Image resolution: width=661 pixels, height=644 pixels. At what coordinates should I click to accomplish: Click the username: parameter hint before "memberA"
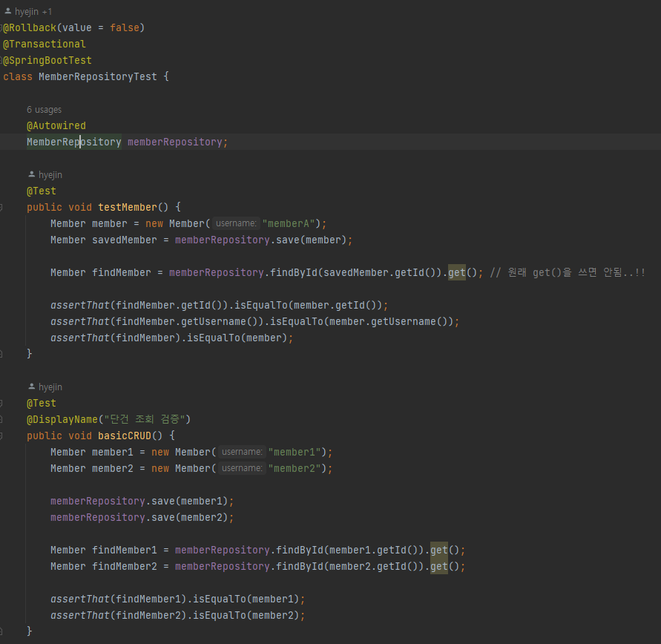[236, 223]
